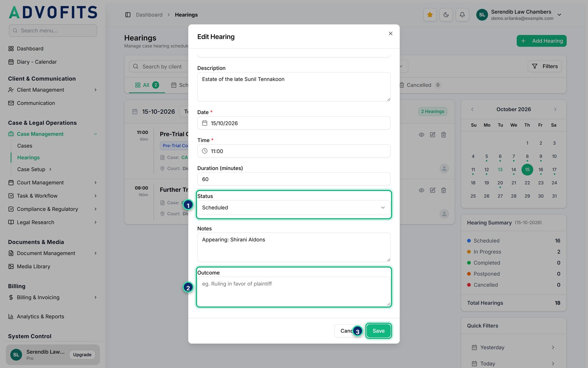Delete the Pre-Trial hearing trash icon
The width and height of the screenshot is (588, 368).
click(x=444, y=135)
